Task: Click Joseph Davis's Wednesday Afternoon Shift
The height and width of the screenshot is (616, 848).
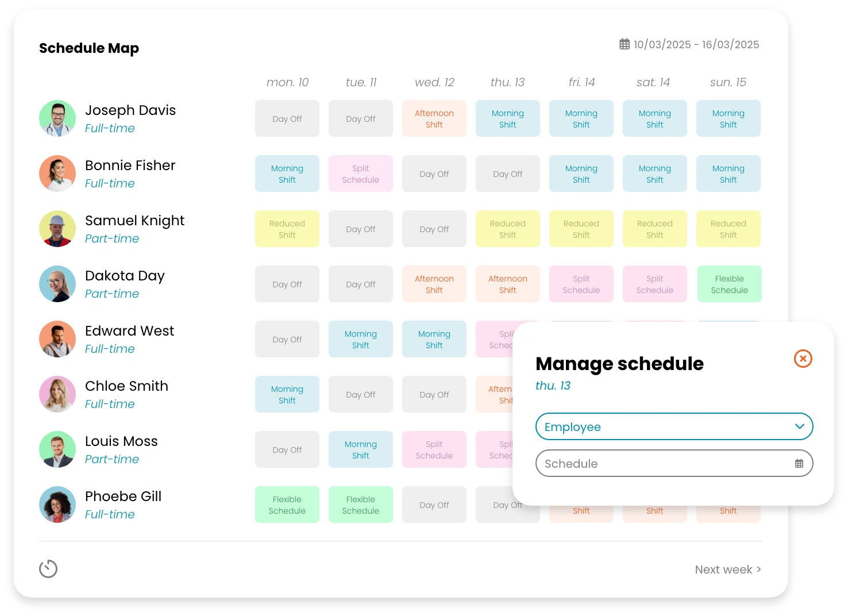Action: click(434, 119)
